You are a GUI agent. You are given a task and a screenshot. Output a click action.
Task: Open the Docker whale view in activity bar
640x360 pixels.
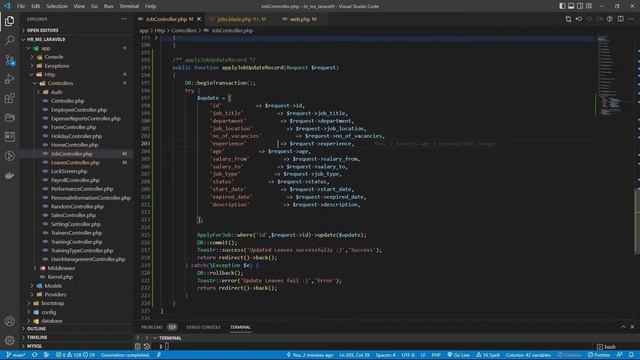(x=9, y=176)
